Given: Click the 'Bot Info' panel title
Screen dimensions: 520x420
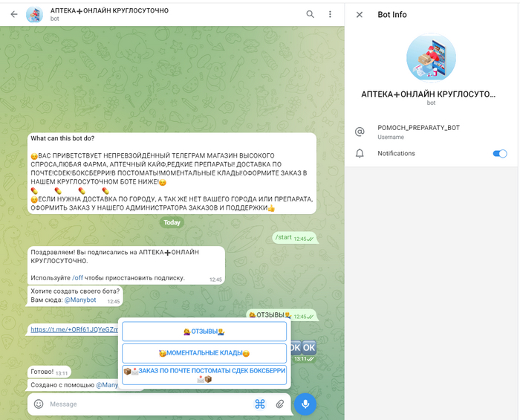Looking at the screenshot, I should coord(392,15).
